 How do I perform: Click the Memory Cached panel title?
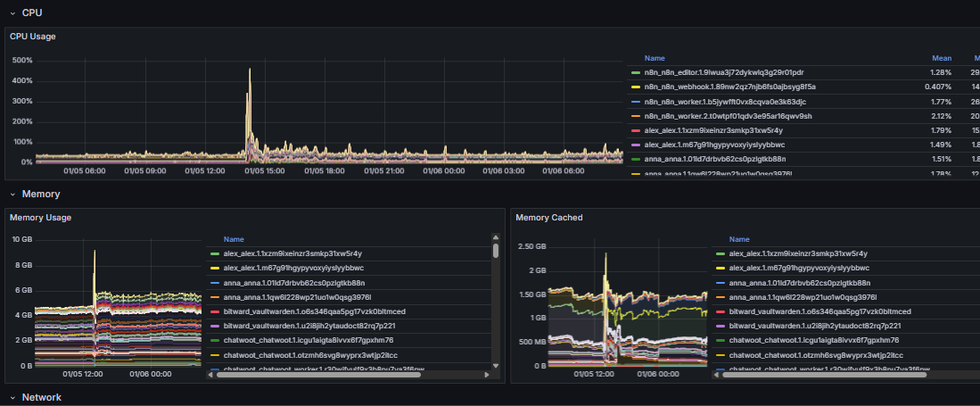(x=548, y=217)
